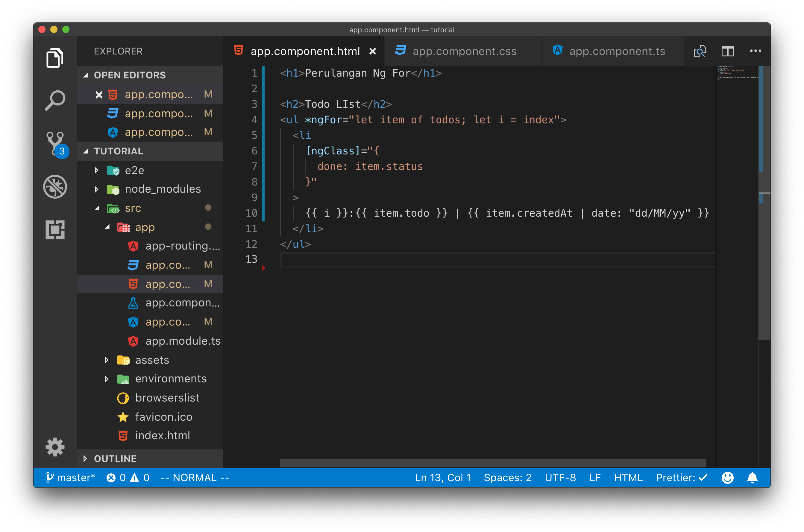Expand the OUTLINE section
The width and height of the screenshot is (804, 532).
(x=150, y=459)
